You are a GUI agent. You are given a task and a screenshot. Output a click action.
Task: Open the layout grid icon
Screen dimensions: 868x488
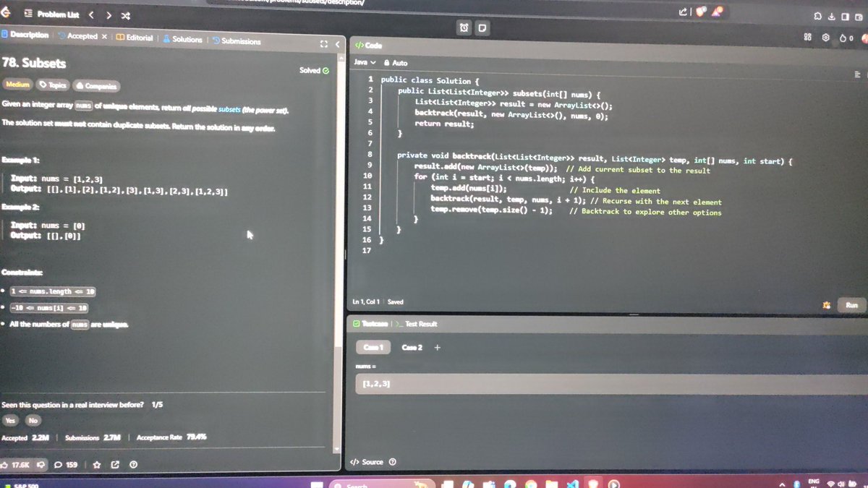tap(808, 37)
